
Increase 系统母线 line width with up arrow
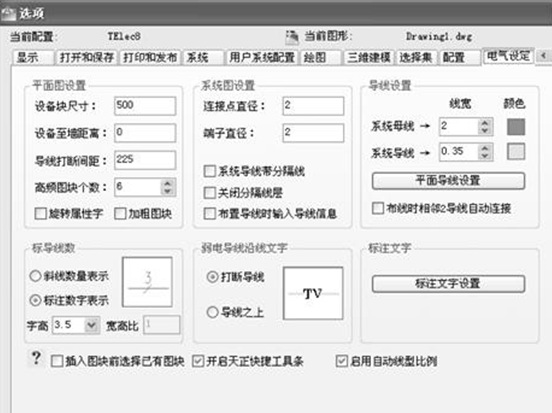(485, 123)
